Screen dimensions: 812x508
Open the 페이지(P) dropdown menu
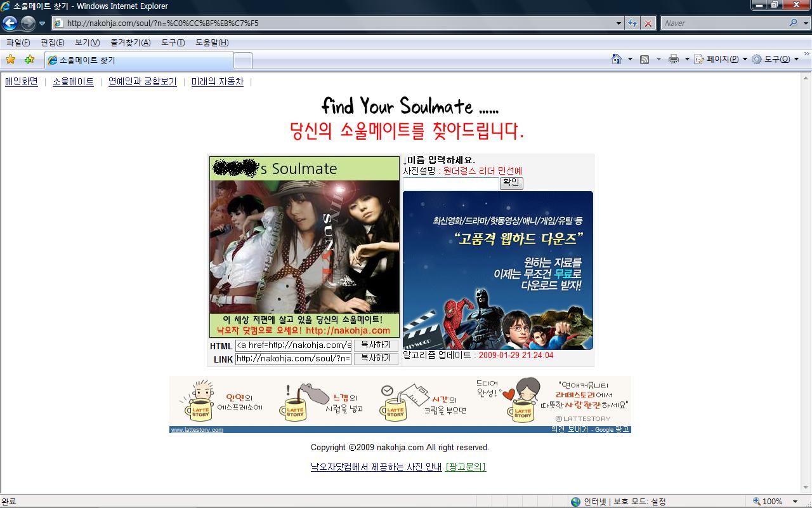coord(721,59)
